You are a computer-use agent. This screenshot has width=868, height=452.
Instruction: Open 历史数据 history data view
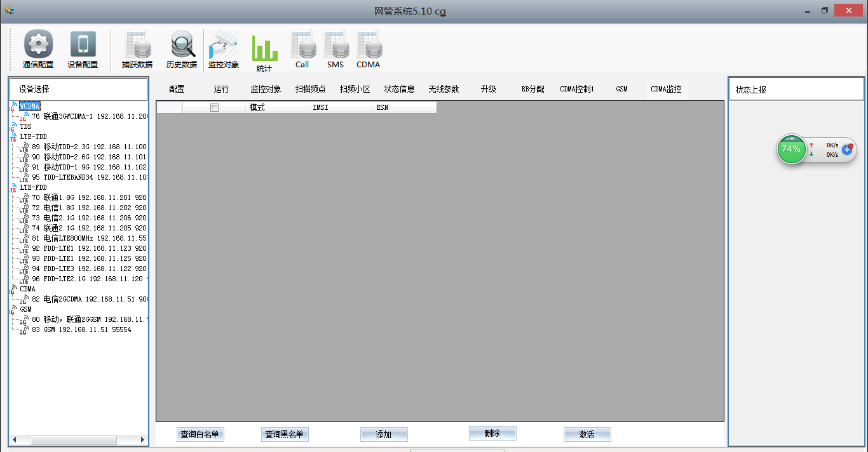click(x=182, y=49)
